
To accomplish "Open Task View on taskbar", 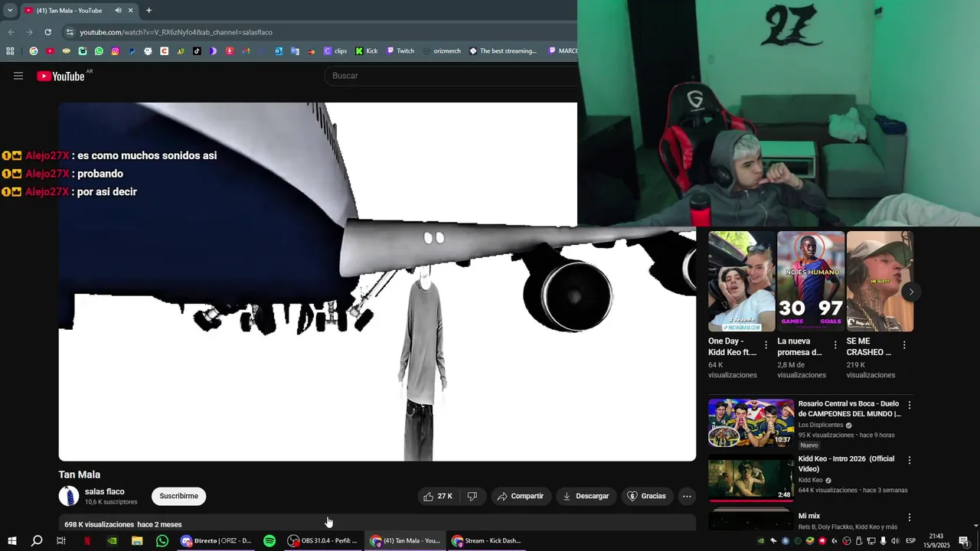I will [x=61, y=540].
